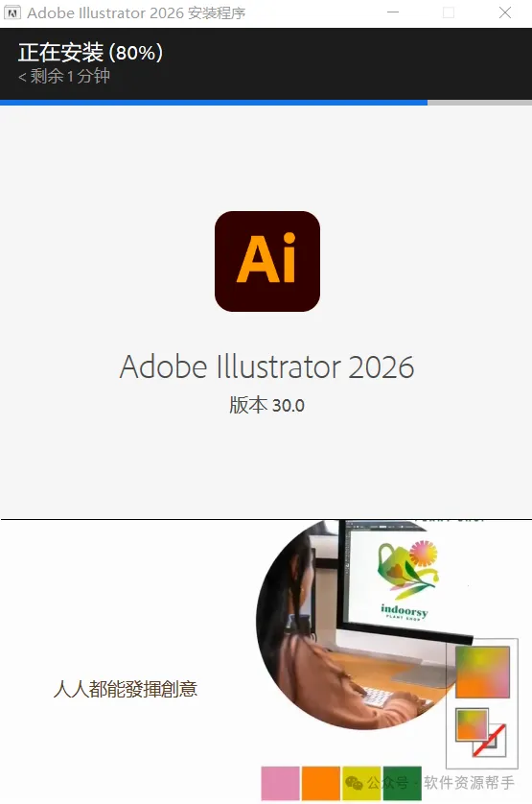Click the blue filled portion of the progress bar
The height and width of the screenshot is (804, 532).
coord(214,103)
